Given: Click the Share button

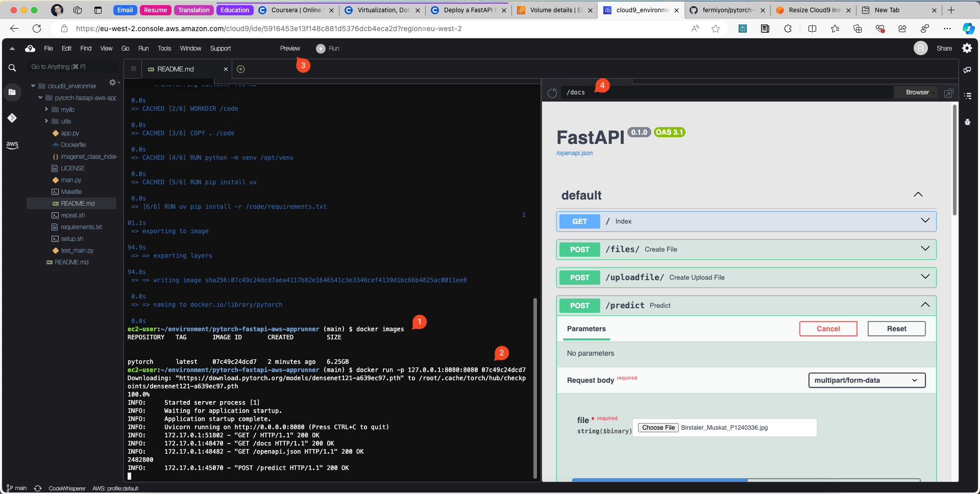Looking at the screenshot, I should point(944,48).
